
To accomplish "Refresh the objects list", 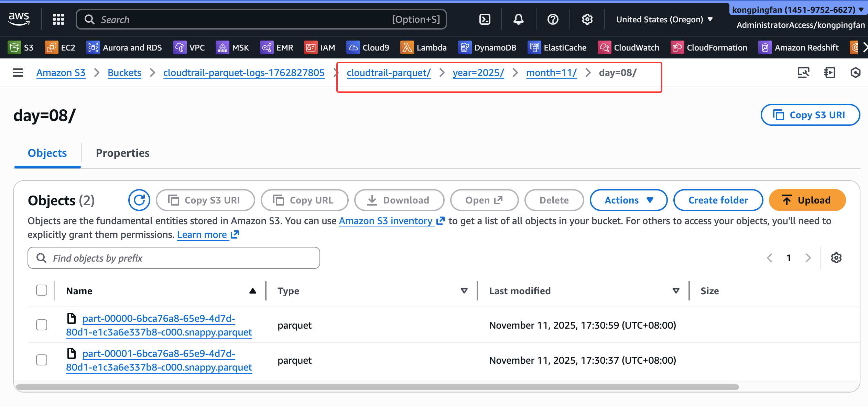I will coord(139,200).
